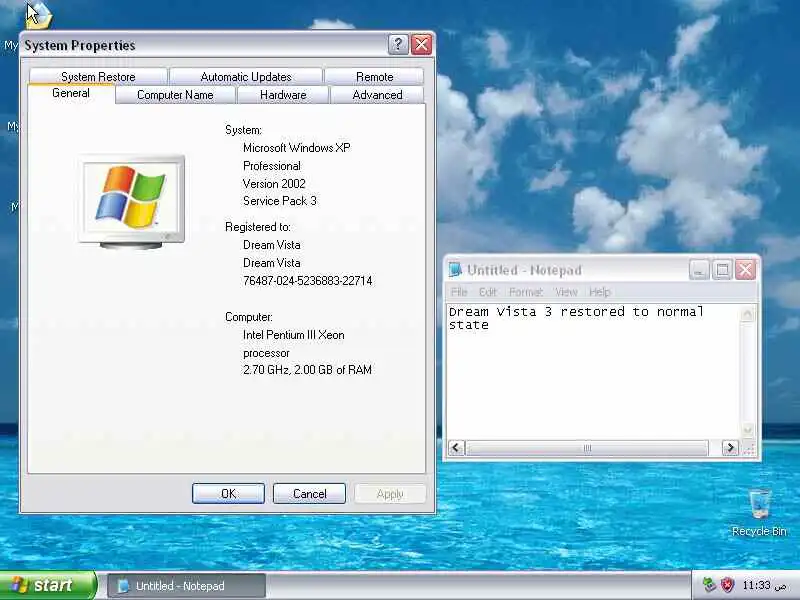Select the General tab
The height and width of the screenshot is (600, 800).
coord(71,93)
